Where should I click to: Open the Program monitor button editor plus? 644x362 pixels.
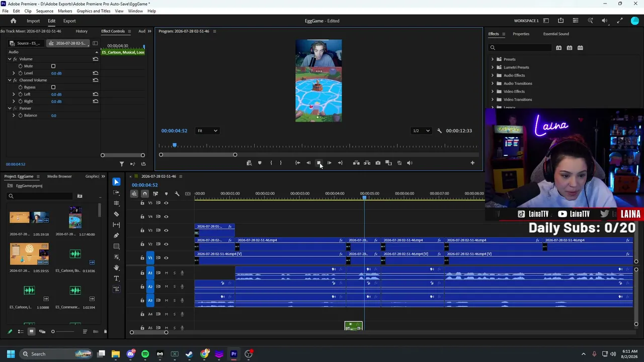(472, 163)
